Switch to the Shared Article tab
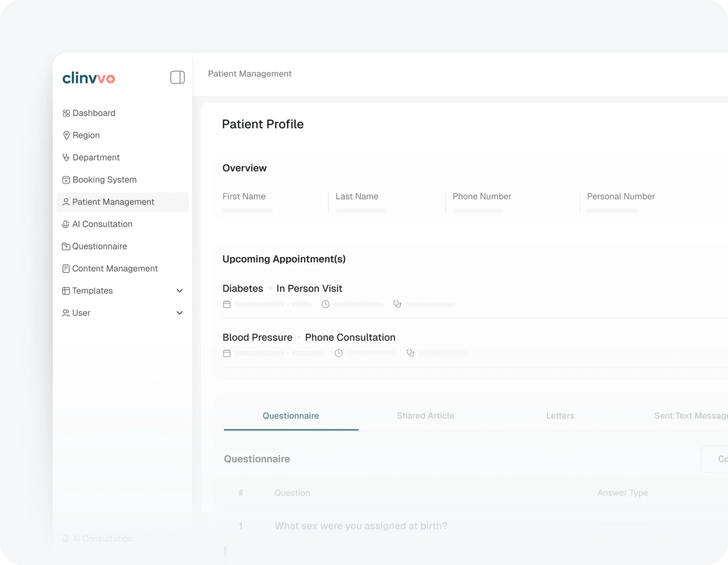The width and height of the screenshot is (728, 565). tap(426, 416)
